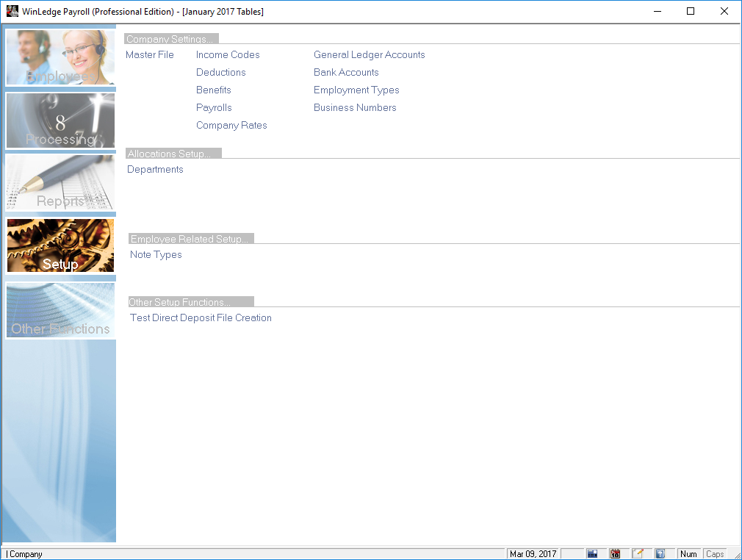Image resolution: width=742 pixels, height=560 pixels.
Task: Open Departments under Allocations Setup
Action: [x=155, y=170]
